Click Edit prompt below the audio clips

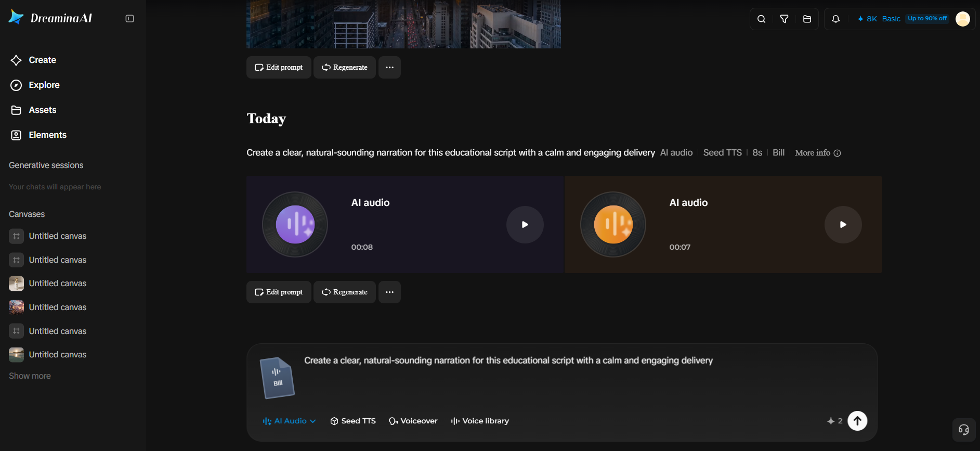(279, 292)
